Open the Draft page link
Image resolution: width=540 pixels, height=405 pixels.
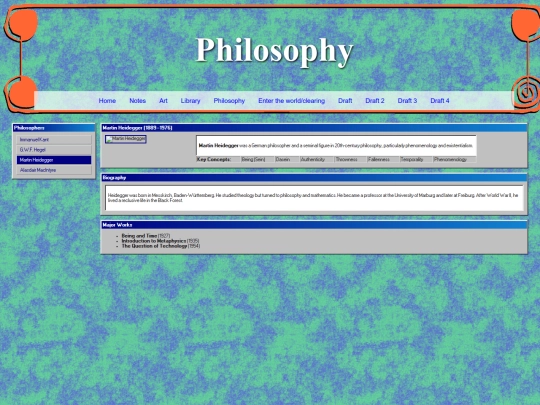click(345, 101)
